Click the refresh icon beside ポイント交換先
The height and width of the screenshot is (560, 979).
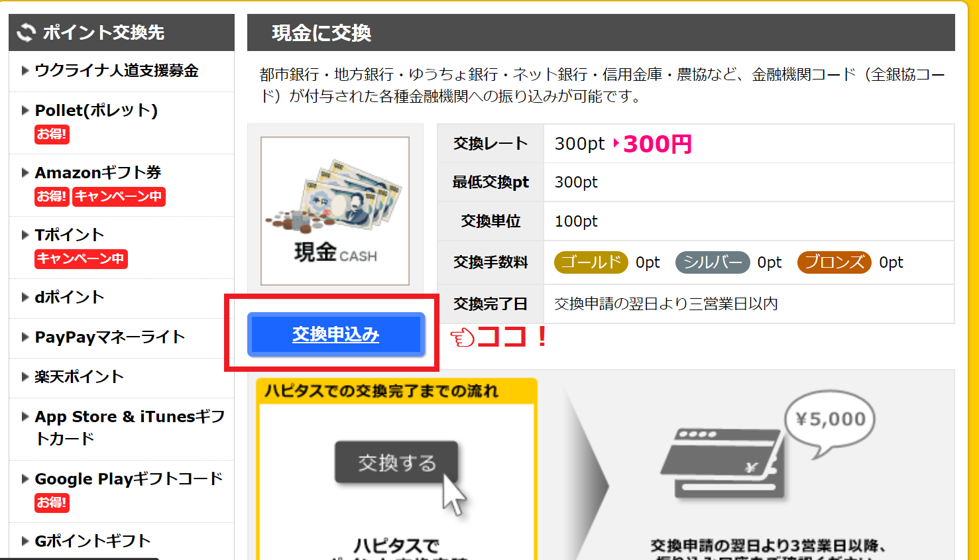tap(26, 32)
